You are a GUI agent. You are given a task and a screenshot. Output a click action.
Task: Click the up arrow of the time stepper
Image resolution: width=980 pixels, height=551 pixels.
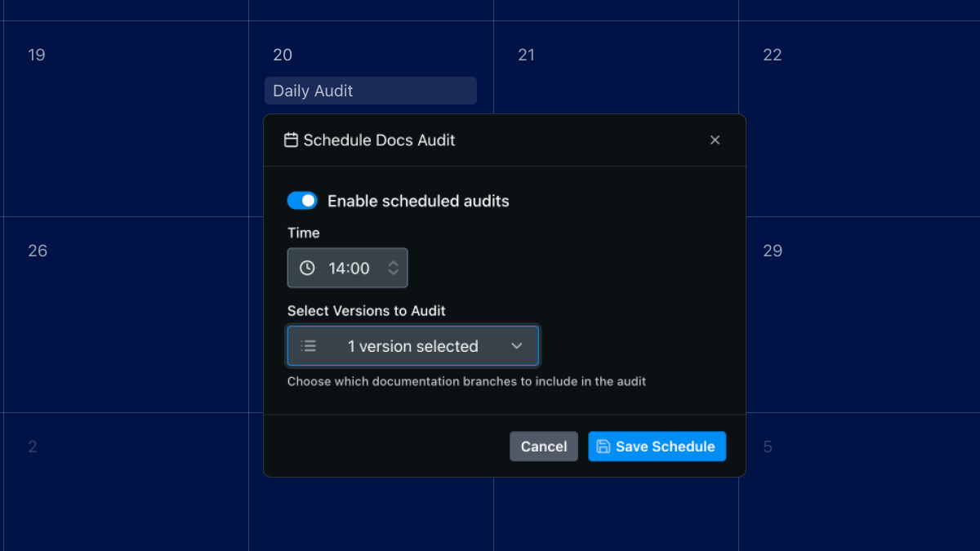pyautogui.click(x=394, y=263)
